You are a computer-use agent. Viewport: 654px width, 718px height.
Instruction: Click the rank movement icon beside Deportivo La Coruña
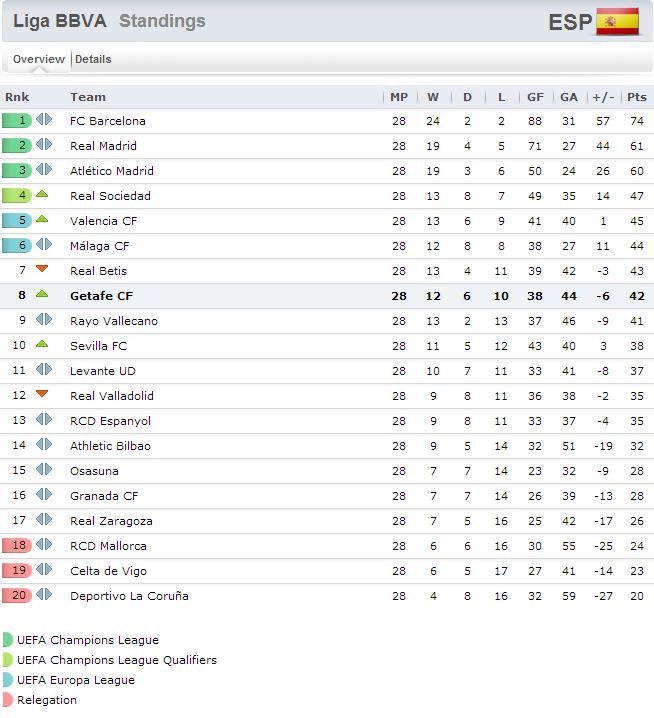point(44,595)
